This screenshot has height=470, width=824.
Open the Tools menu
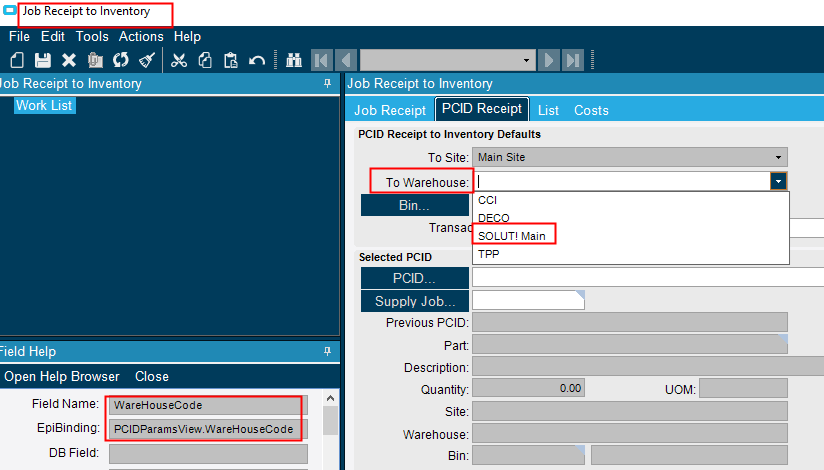point(92,36)
